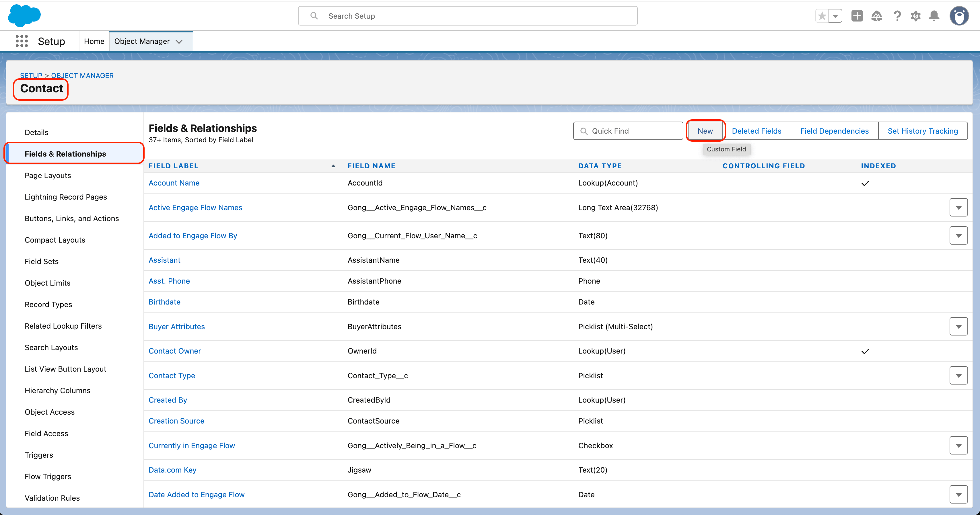
Task: Open the Help question mark icon
Action: pos(897,16)
